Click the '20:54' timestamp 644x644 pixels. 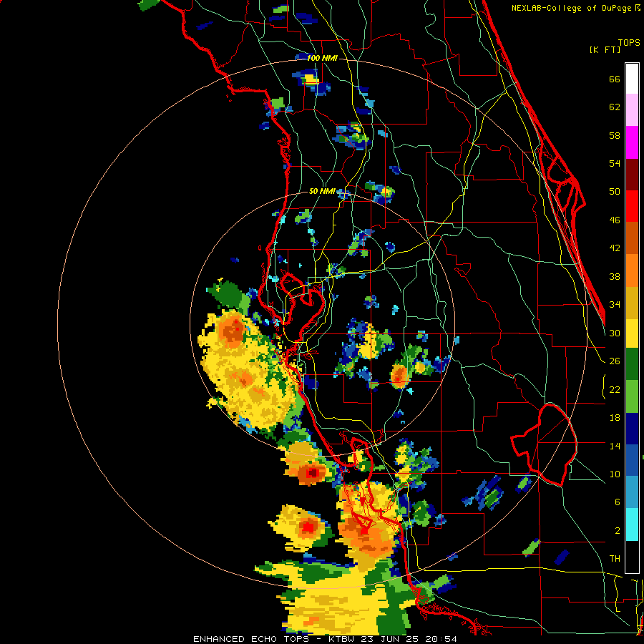click(441, 639)
